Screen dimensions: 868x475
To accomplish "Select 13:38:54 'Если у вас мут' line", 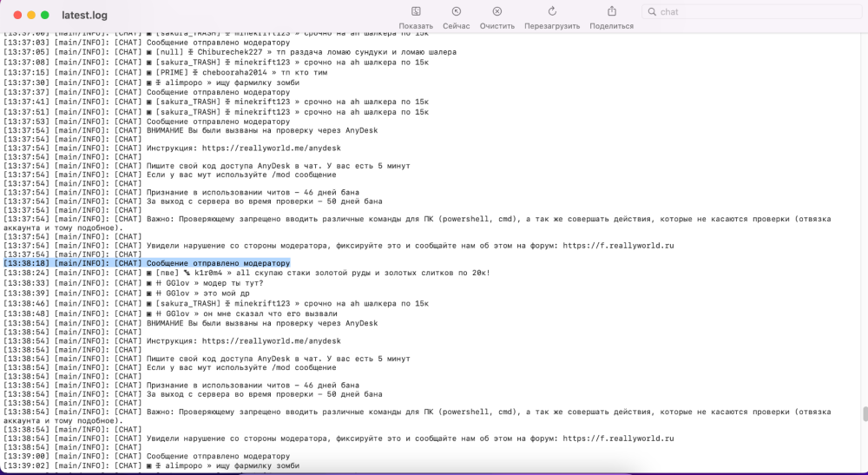I will point(169,367).
